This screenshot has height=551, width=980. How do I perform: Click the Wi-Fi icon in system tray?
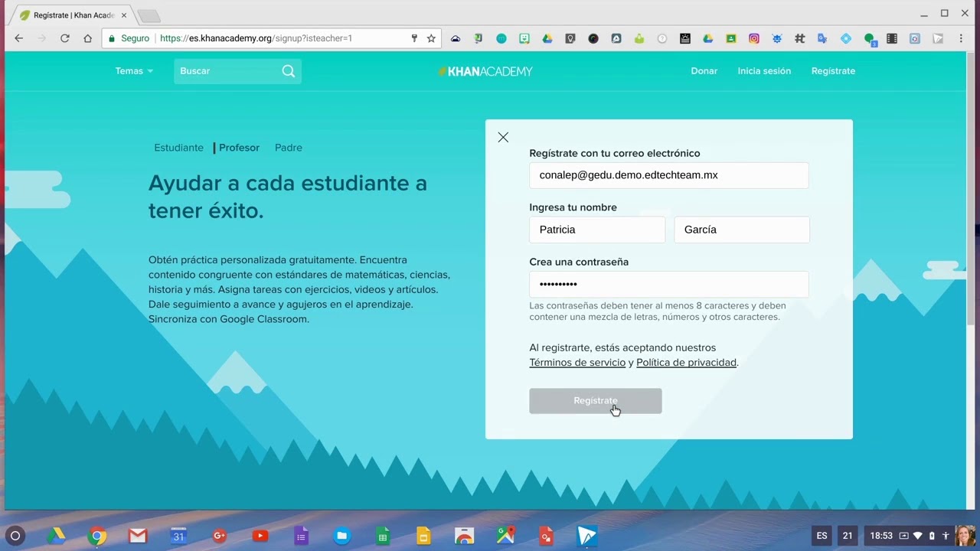(918, 536)
